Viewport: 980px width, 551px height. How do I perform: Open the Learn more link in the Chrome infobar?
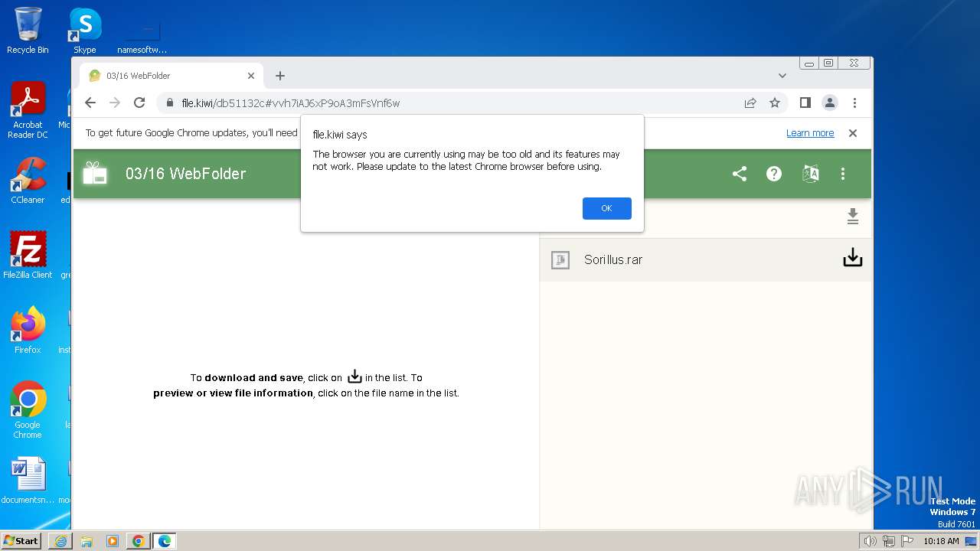click(810, 133)
